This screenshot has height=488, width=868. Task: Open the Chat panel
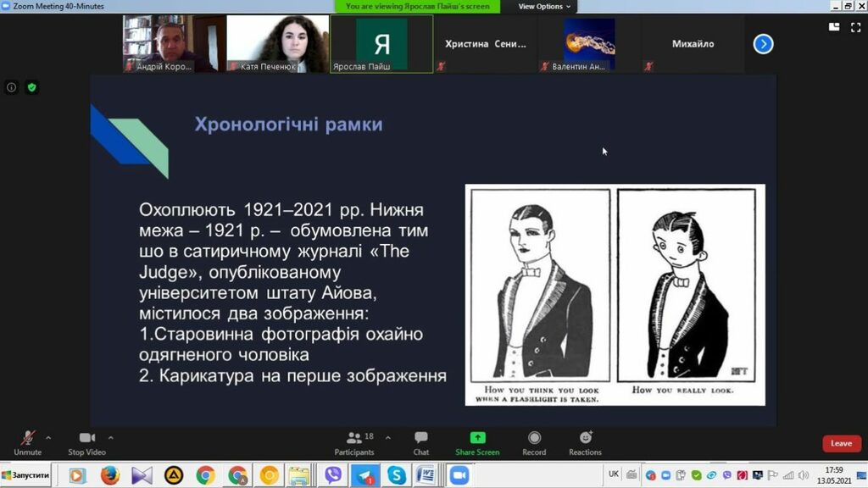pyautogui.click(x=420, y=441)
